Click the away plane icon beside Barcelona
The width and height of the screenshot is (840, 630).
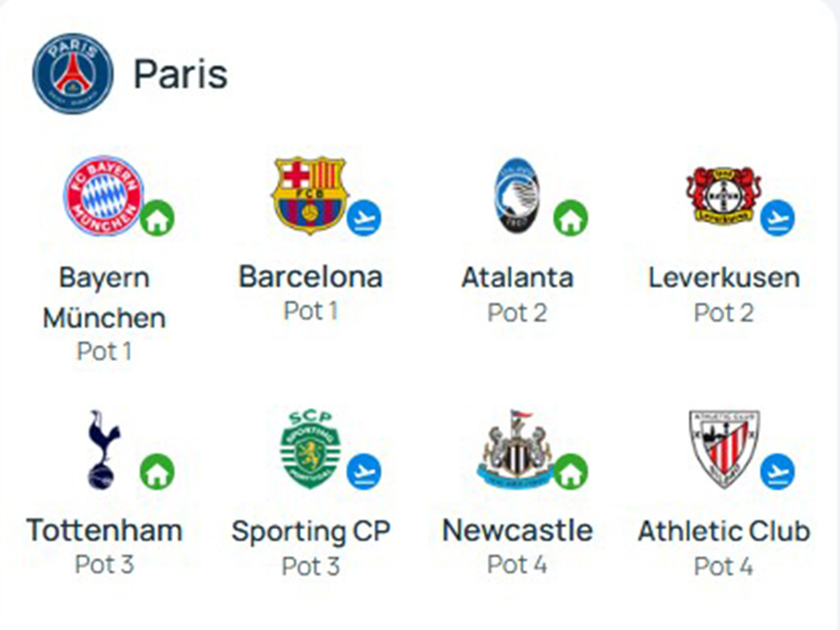[x=363, y=218]
